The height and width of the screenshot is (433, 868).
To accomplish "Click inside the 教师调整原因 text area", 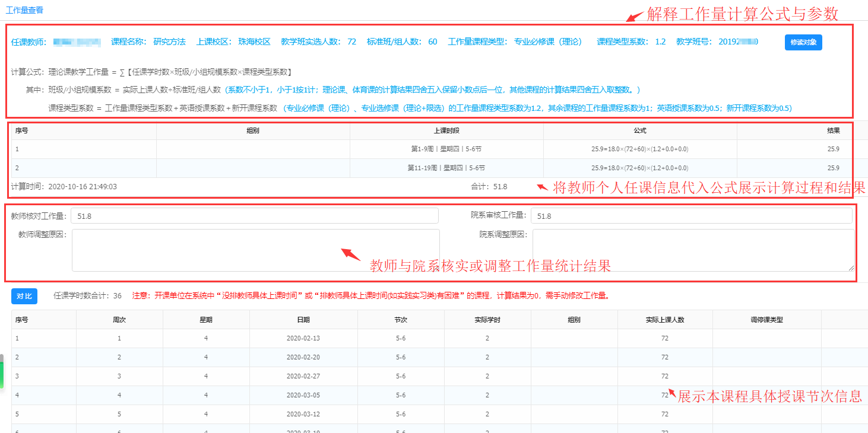I will (x=255, y=250).
